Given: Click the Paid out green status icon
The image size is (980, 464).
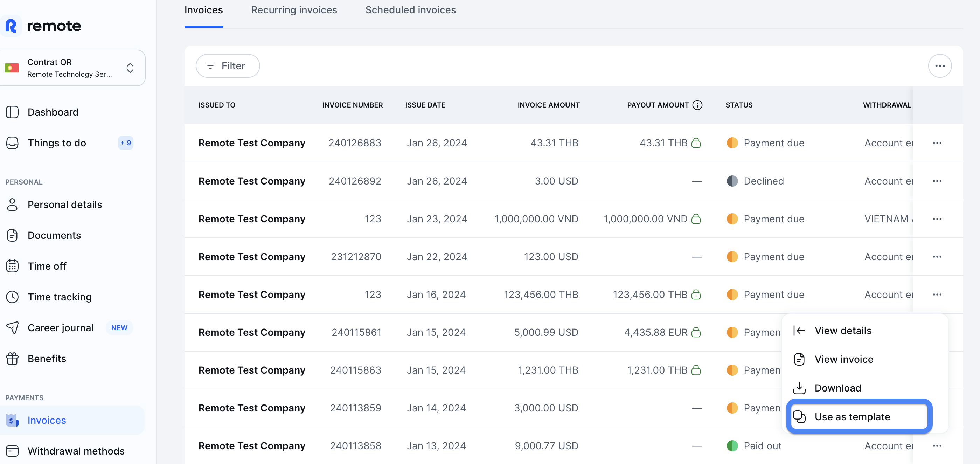Looking at the screenshot, I should [x=732, y=446].
